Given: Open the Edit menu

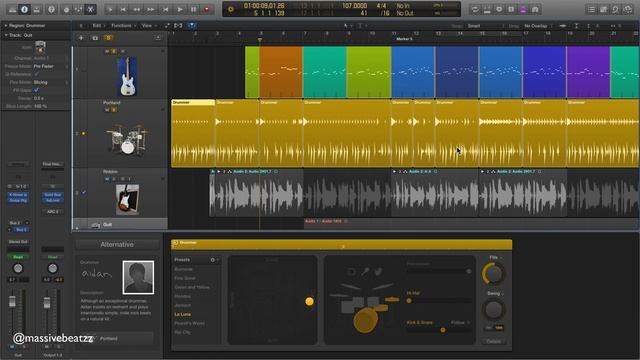Looking at the screenshot, I should 97,25.
